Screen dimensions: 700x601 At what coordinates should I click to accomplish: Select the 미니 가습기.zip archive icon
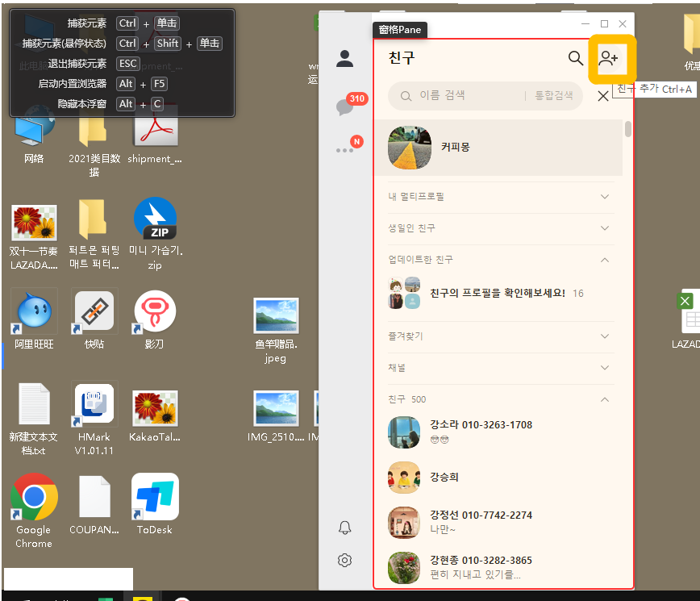pos(155,235)
